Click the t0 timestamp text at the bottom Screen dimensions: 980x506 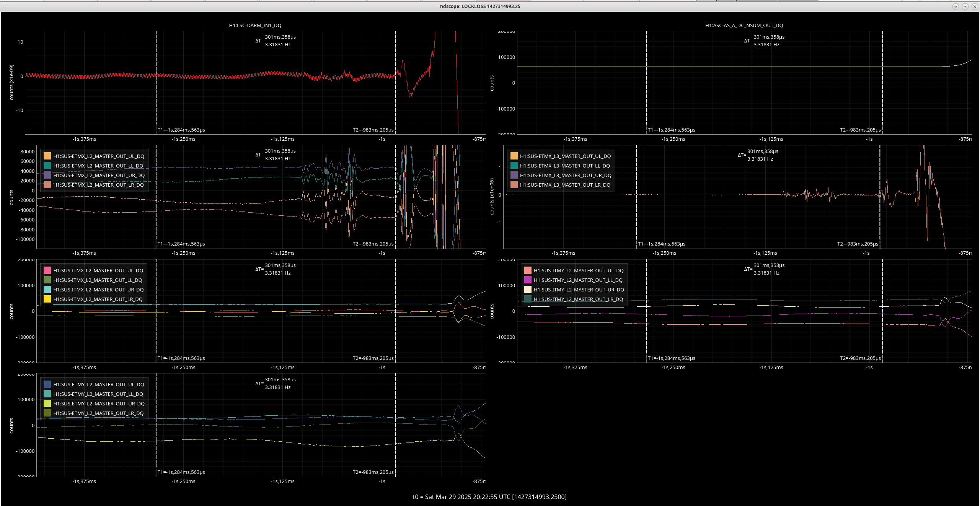tap(489, 497)
